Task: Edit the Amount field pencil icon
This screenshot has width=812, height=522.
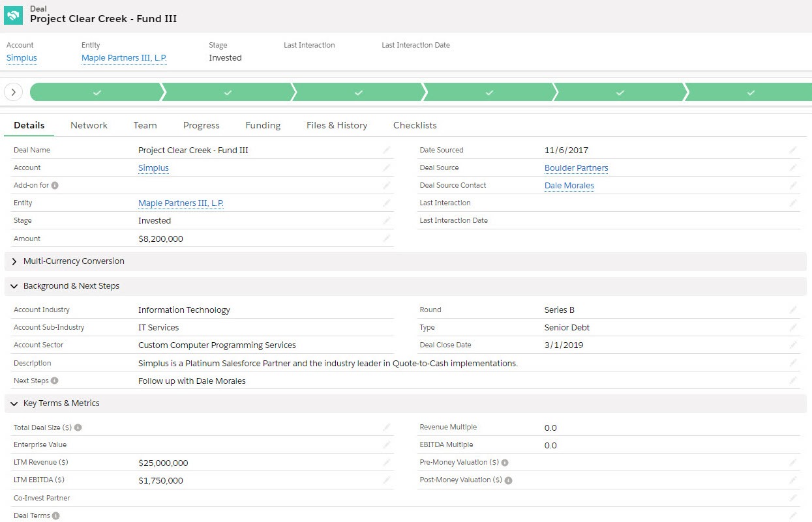Action: coord(387,239)
